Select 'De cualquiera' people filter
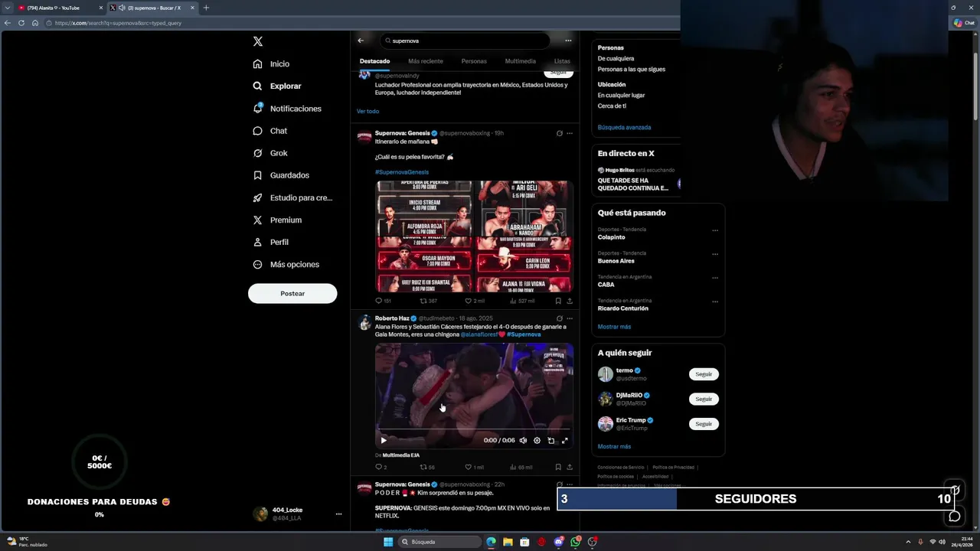 pyautogui.click(x=616, y=58)
